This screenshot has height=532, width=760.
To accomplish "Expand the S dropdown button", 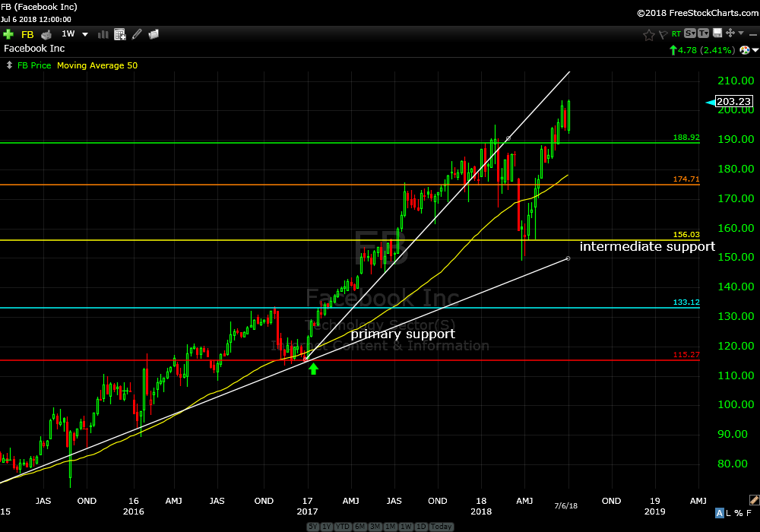I will (689, 33).
